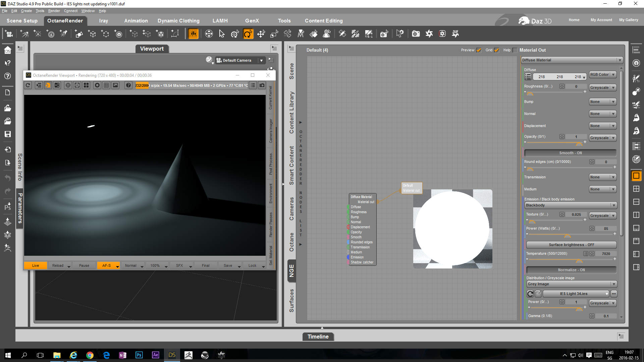Select the Node Selection arrow tool

point(222,34)
